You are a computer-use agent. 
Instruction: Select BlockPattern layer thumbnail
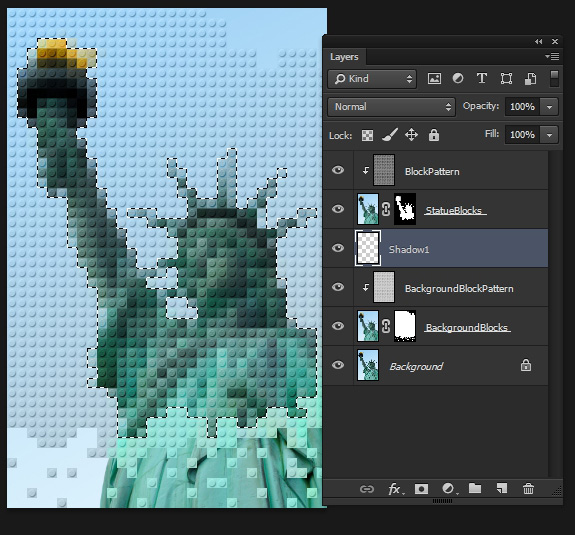(384, 170)
